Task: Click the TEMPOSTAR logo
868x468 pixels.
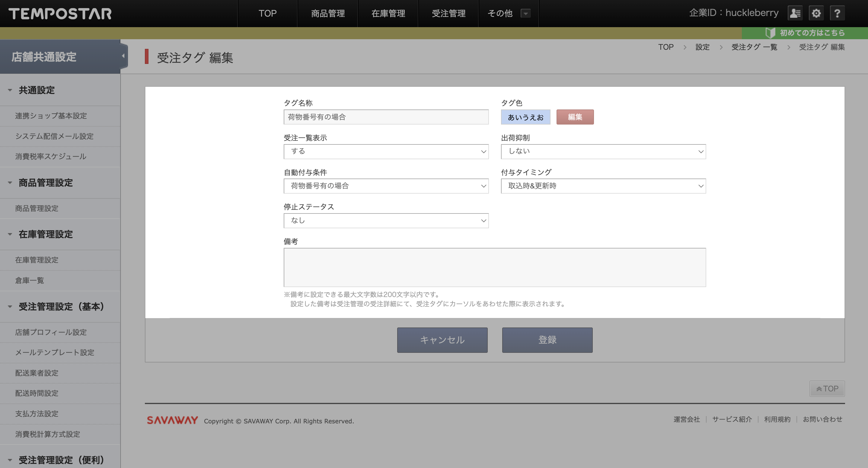Action: (x=60, y=14)
